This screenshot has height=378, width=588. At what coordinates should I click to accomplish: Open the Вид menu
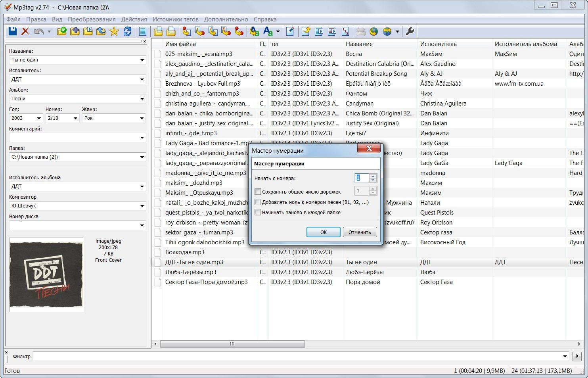coord(57,19)
